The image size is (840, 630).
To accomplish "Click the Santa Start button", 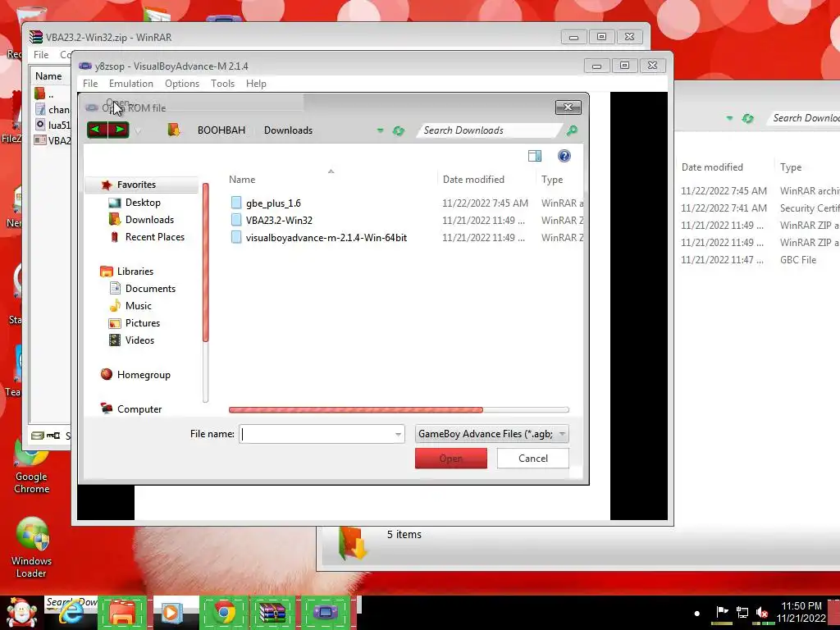I will pyautogui.click(x=21, y=613).
